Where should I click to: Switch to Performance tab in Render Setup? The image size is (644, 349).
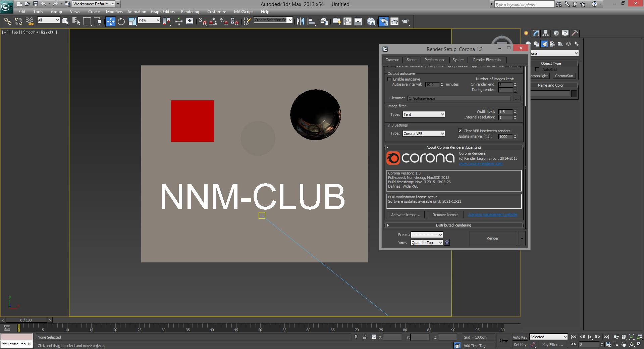(x=435, y=60)
